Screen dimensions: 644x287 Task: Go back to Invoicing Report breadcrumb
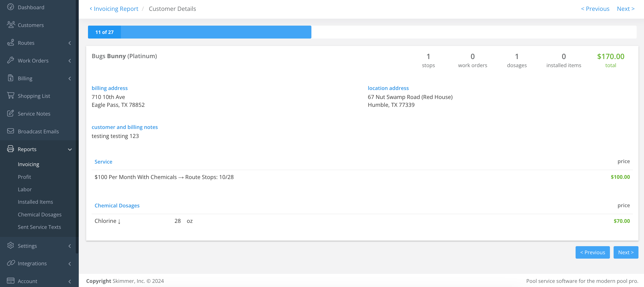tap(114, 9)
